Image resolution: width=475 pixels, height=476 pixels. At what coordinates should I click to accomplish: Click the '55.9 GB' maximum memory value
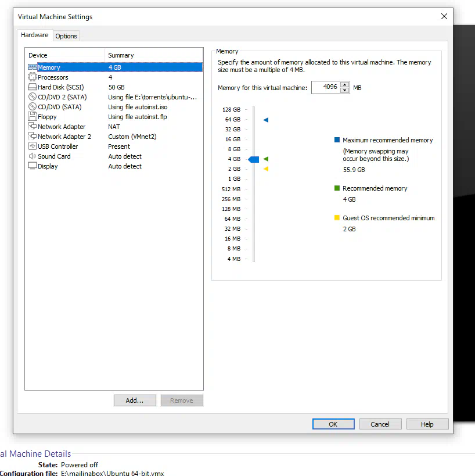[x=354, y=170]
